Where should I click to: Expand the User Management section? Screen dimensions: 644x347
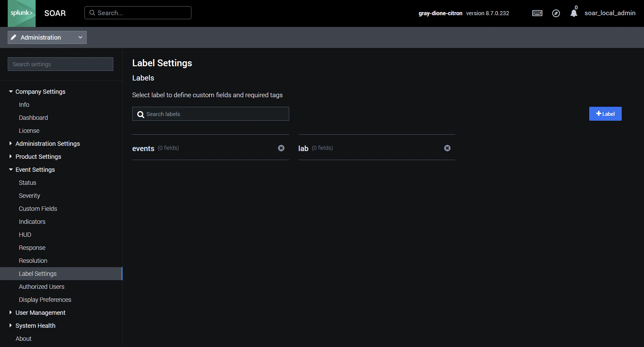pyautogui.click(x=11, y=313)
